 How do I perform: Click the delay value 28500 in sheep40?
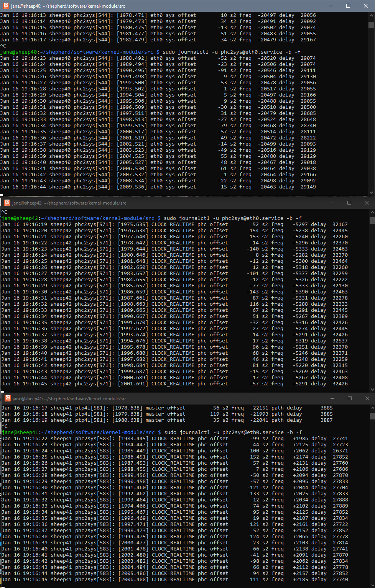[308, 107]
